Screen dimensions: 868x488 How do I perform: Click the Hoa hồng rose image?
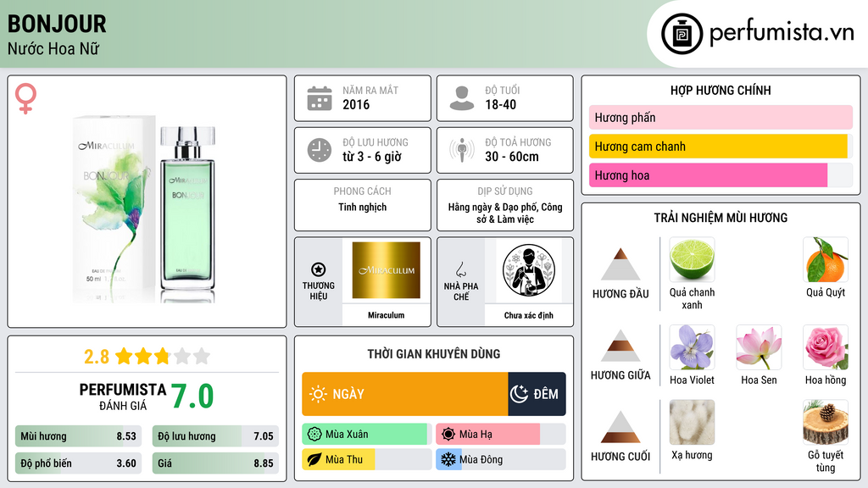coord(826,347)
